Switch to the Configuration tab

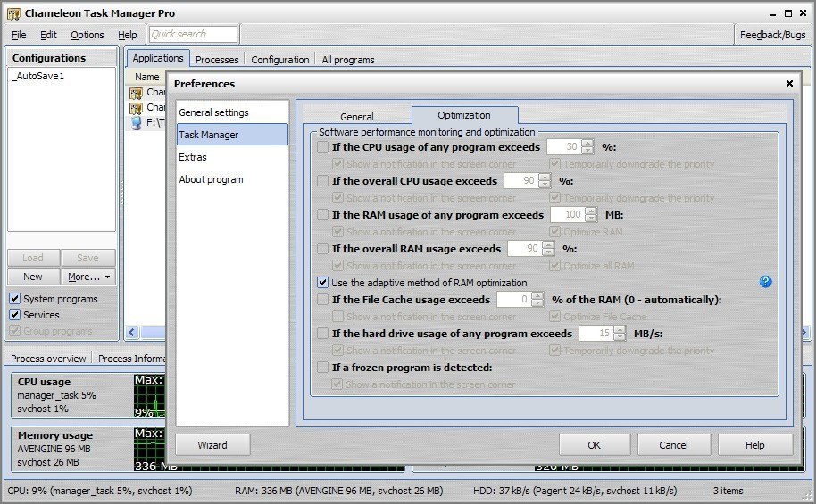tap(280, 60)
